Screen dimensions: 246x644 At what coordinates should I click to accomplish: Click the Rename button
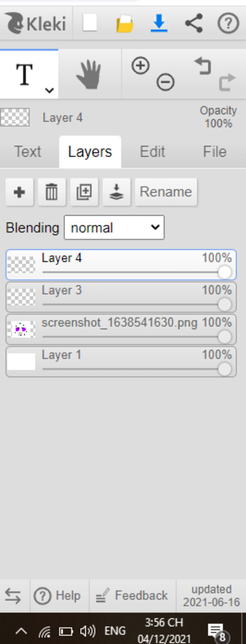point(166,192)
